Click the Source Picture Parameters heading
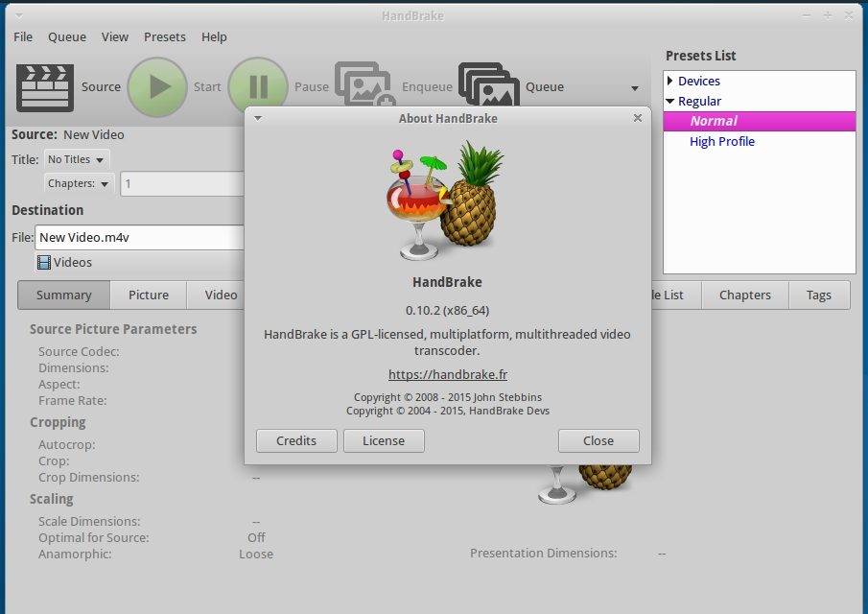868x614 pixels. [x=113, y=329]
